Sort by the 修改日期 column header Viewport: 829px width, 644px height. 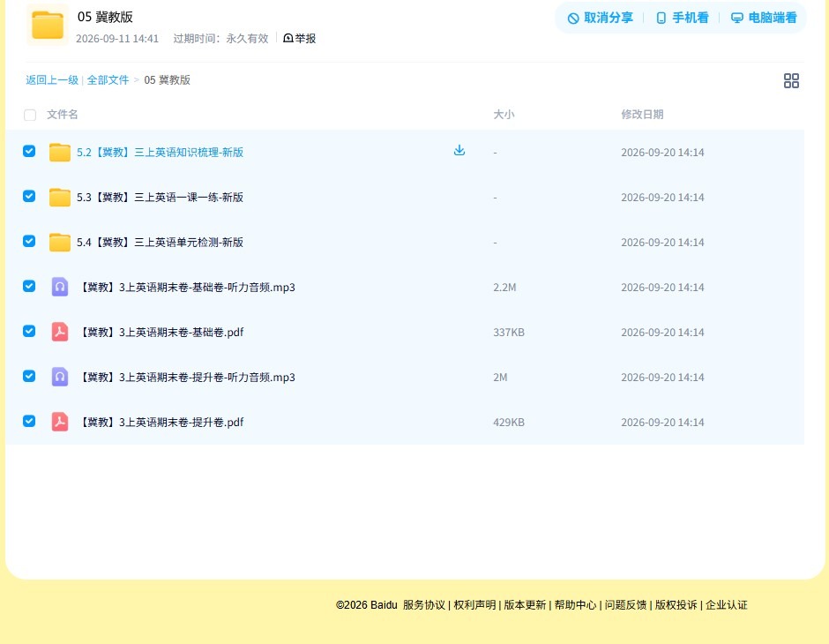(x=642, y=114)
